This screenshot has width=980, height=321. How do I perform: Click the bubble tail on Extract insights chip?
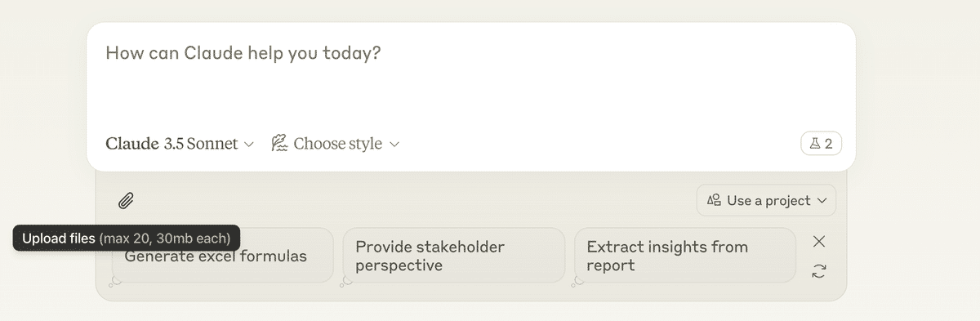[579, 281]
